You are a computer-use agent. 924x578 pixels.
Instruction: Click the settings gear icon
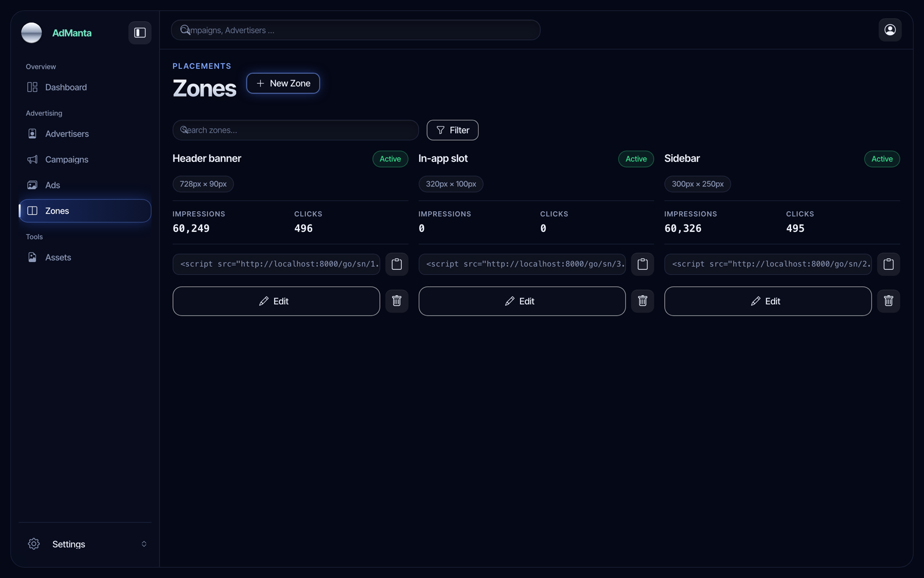pyautogui.click(x=34, y=544)
